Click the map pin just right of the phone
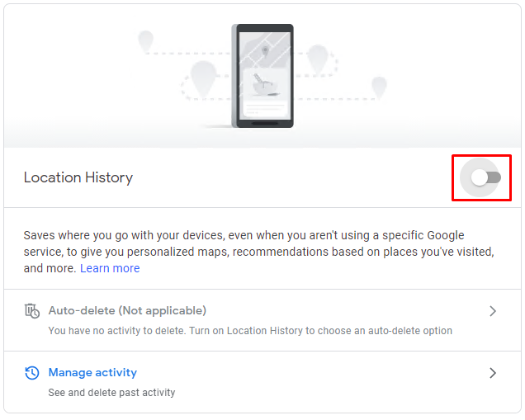 (318, 59)
